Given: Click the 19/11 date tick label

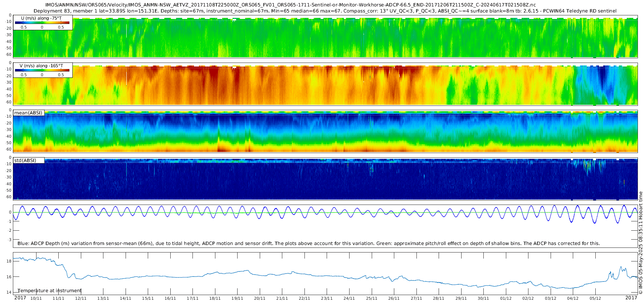Looking at the screenshot, I should (x=237, y=298).
